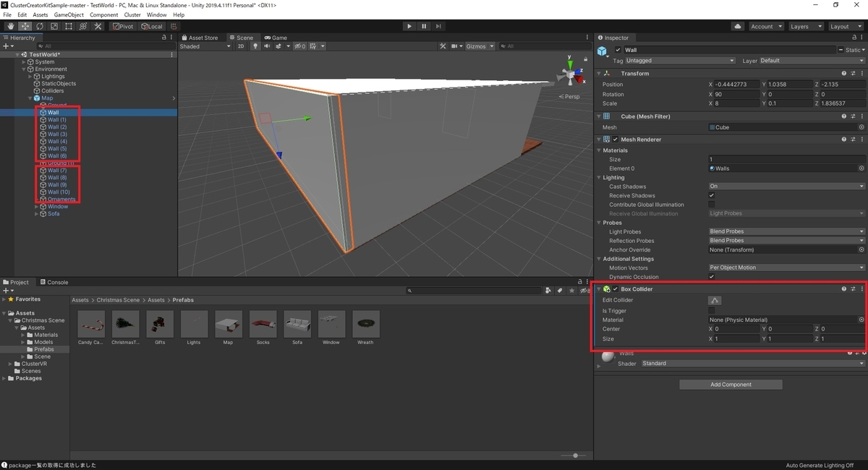Open custom editor tools
Screen dimensions: 868x470
97,26
